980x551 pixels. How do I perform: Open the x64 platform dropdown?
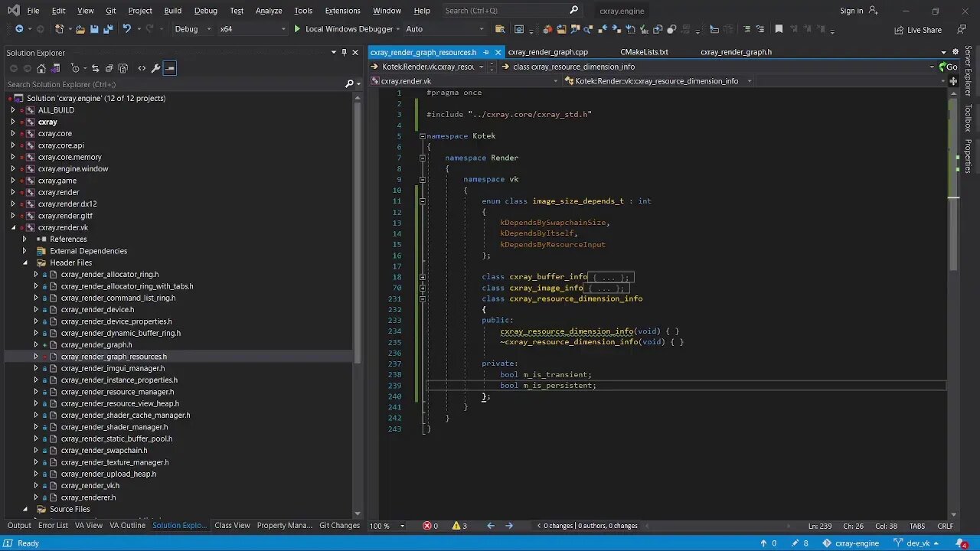251,29
